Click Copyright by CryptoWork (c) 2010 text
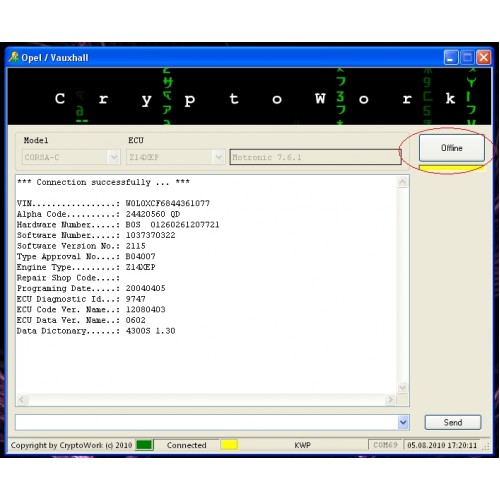This screenshot has height=500, width=500. coord(71,445)
